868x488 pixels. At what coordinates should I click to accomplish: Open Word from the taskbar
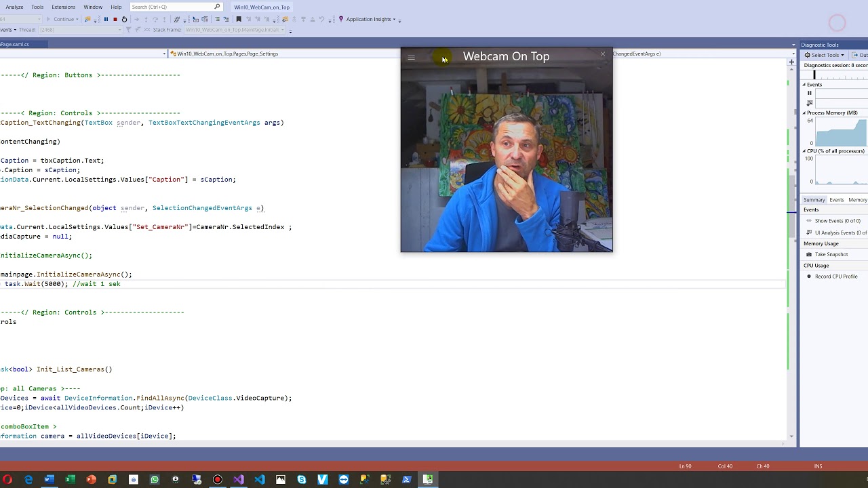click(x=49, y=480)
